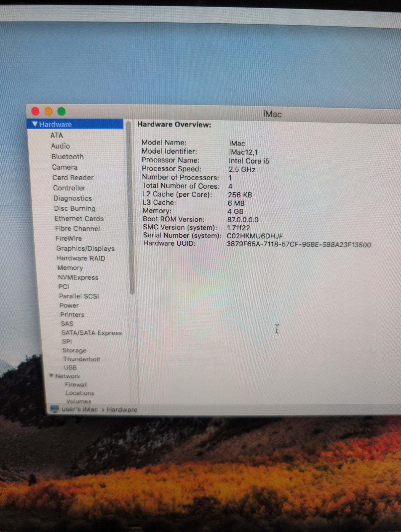This screenshot has width=401, height=532.
Task: Collapse the Network disclosure triangle
Action: click(51, 375)
